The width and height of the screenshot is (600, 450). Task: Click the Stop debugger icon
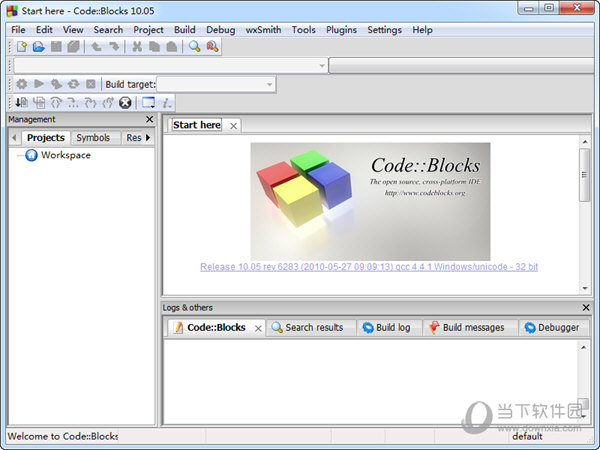125,102
